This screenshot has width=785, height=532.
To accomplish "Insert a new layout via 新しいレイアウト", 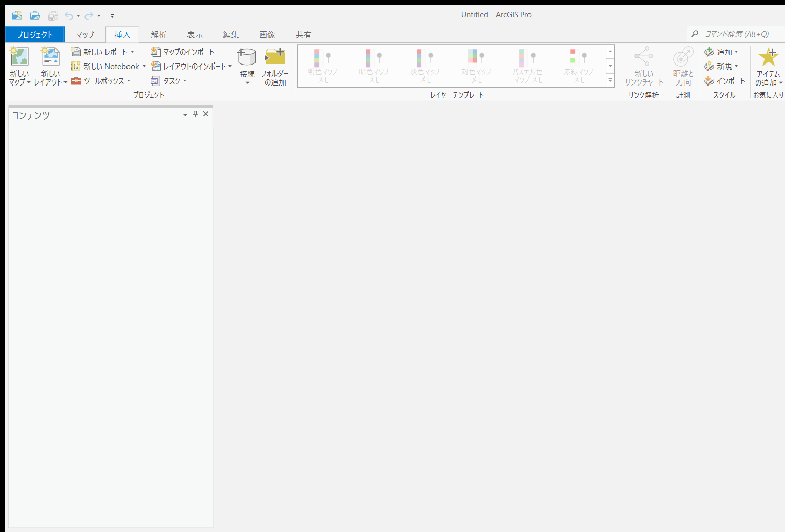I will (x=50, y=65).
